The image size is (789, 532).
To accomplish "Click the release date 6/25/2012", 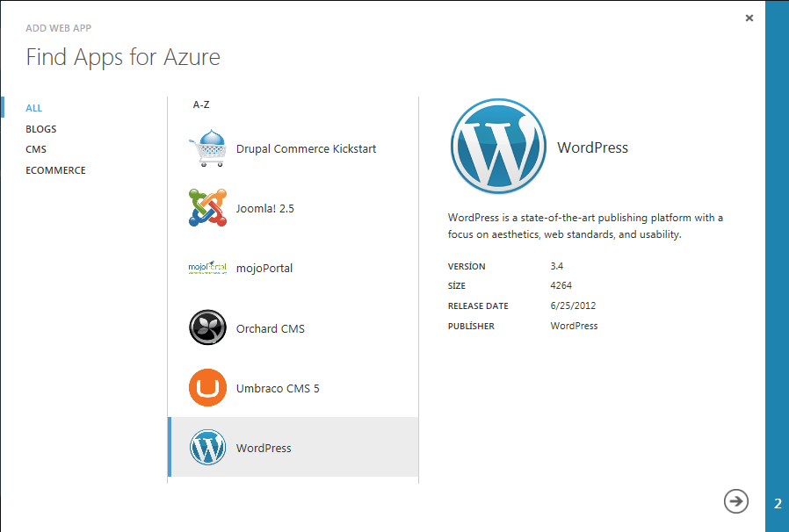I will coord(573,306).
